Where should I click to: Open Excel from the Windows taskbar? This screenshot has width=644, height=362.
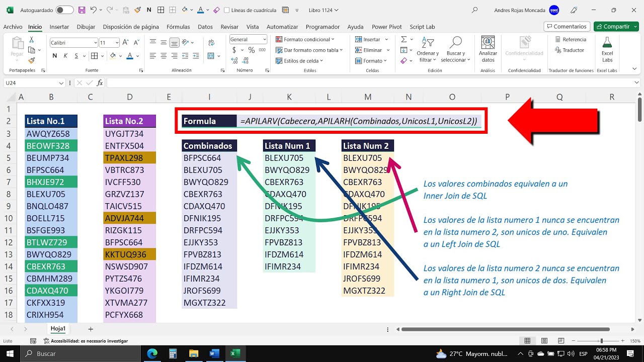coord(234,353)
